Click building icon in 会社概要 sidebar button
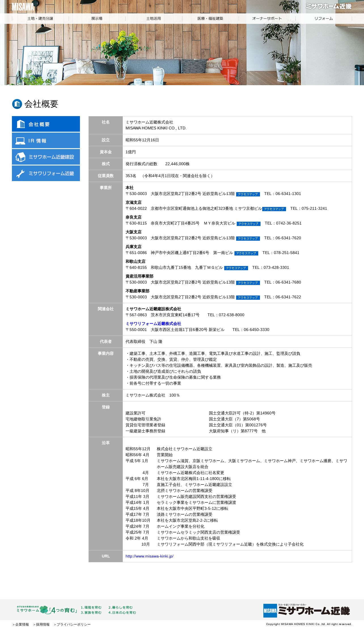This screenshot has width=364, height=633. [21, 124]
